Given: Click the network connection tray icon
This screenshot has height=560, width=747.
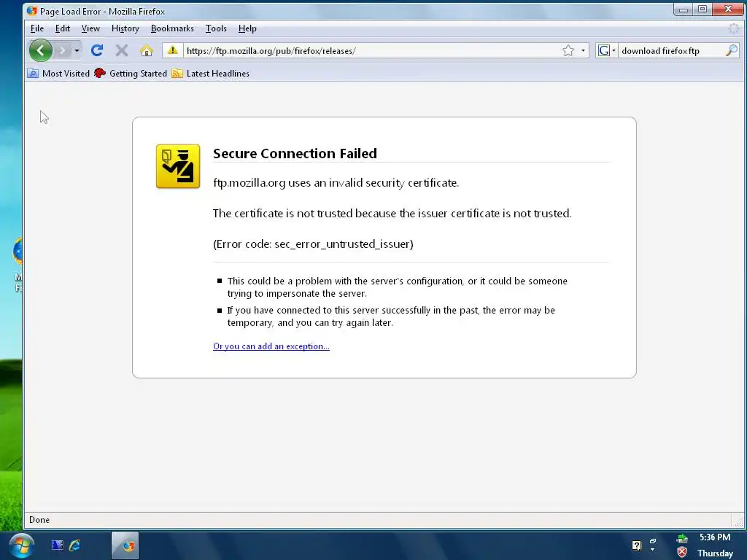Looking at the screenshot, I should 682,539.
